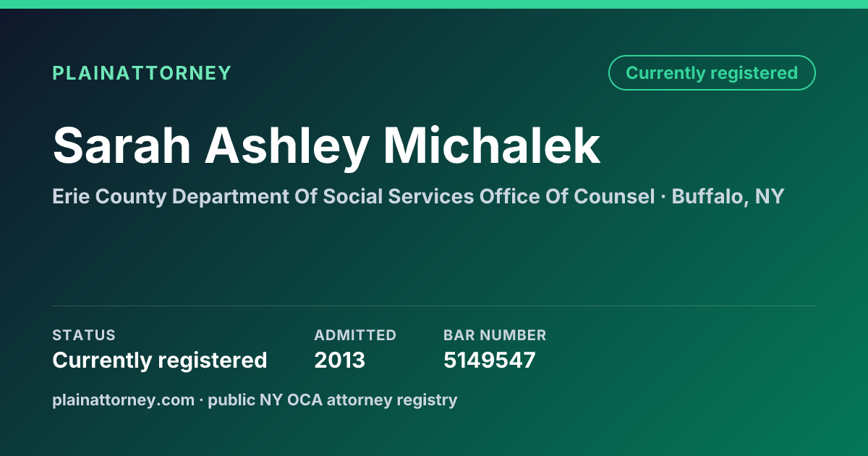This screenshot has height=456, width=868.
Task: Click the horizontal divider line above STATUS
Action: 434,305
